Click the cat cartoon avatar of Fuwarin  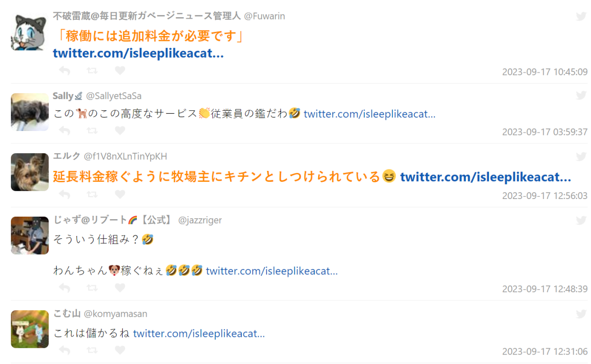pos(30,32)
